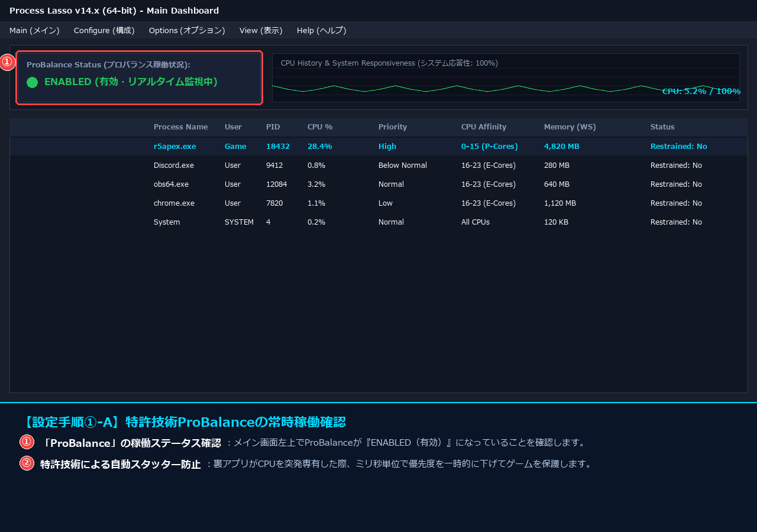Click the Game user cell

(235, 147)
